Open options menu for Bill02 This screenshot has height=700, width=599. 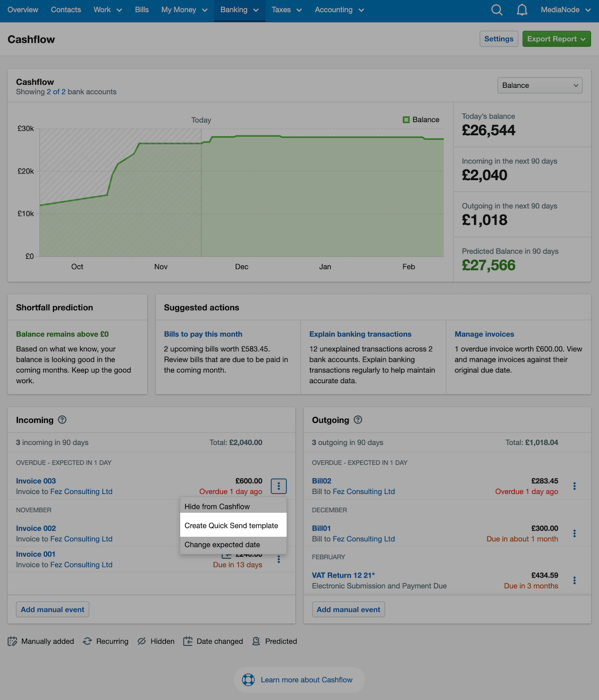pos(575,486)
